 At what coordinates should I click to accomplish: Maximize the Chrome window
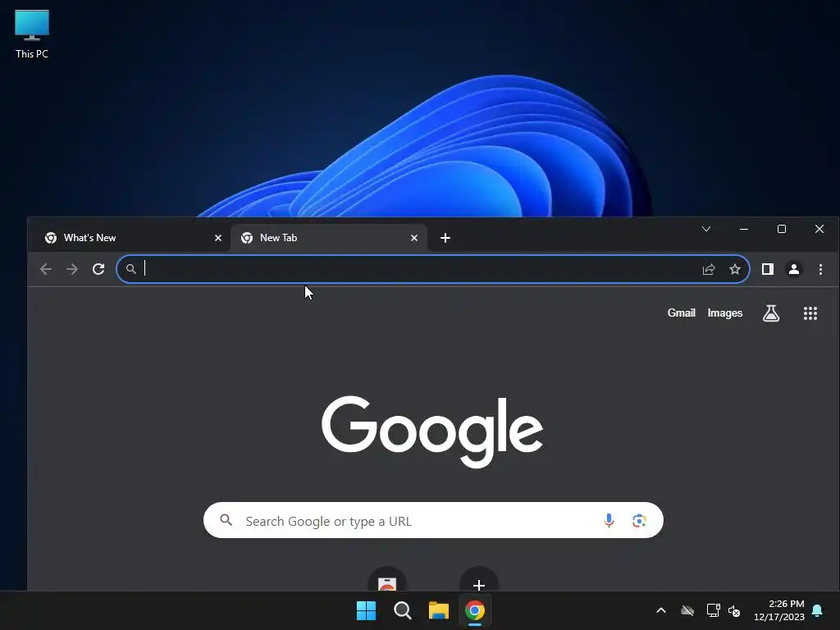coord(782,229)
